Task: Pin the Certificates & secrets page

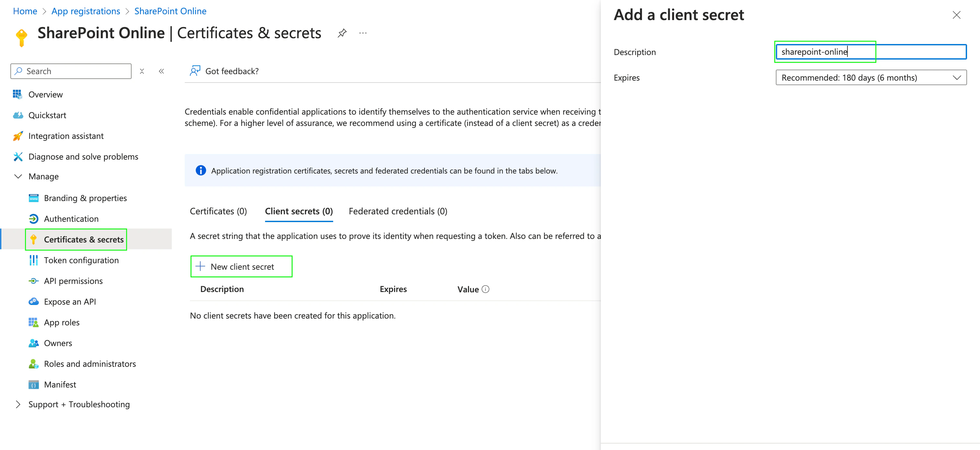Action: [x=342, y=33]
